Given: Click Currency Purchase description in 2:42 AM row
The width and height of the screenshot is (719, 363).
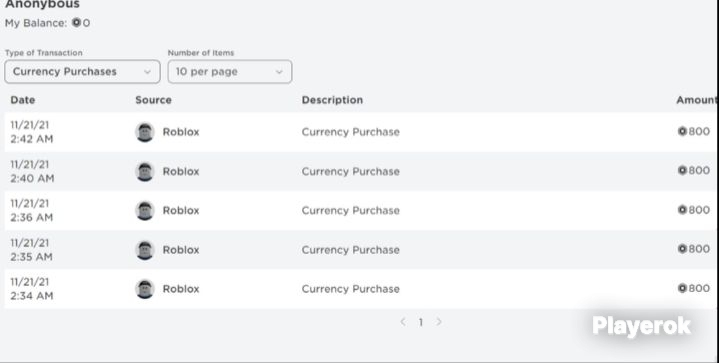Looking at the screenshot, I should click(350, 132).
